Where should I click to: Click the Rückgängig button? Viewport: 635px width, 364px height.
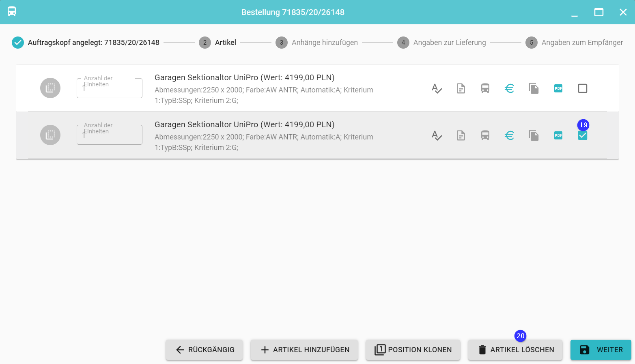click(204, 350)
